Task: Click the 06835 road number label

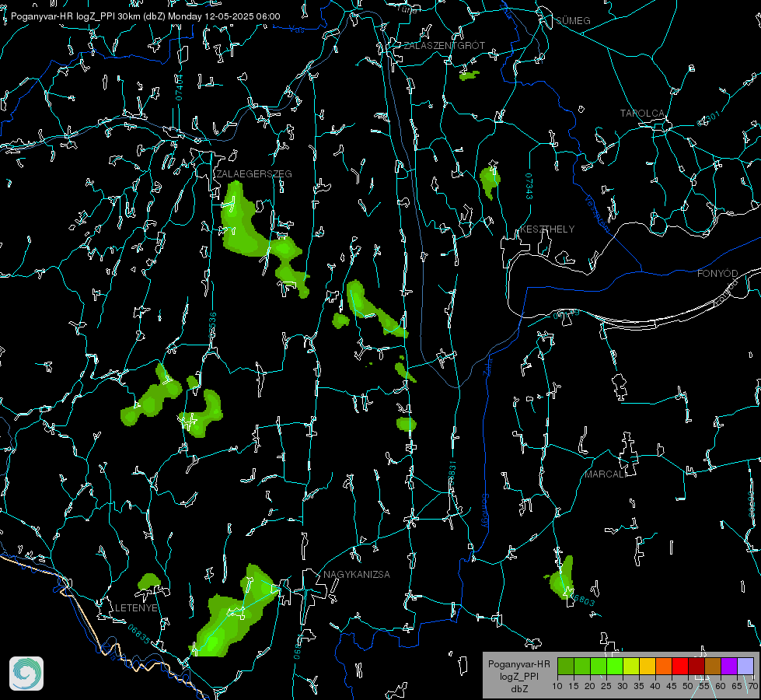Action: [x=139, y=635]
